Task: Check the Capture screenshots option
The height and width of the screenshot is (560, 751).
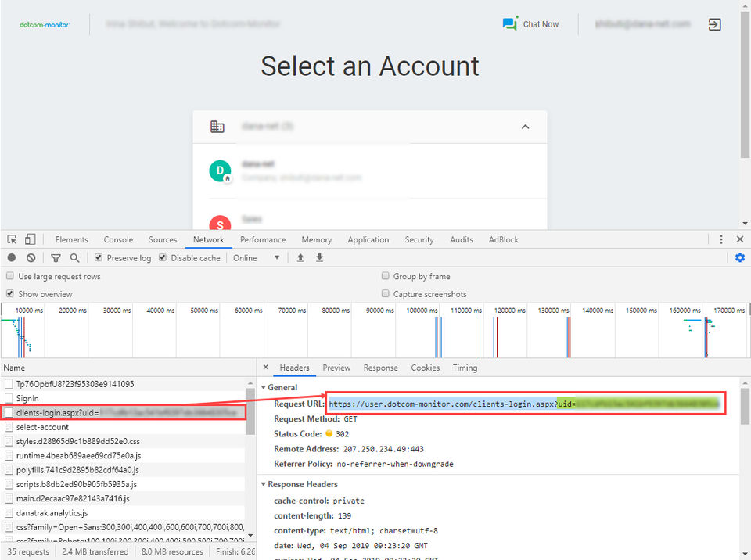Action: click(386, 294)
